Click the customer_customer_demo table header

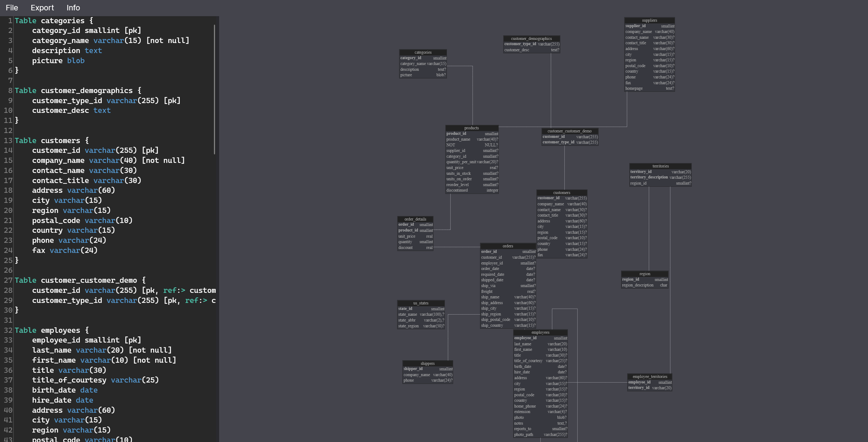click(569, 131)
